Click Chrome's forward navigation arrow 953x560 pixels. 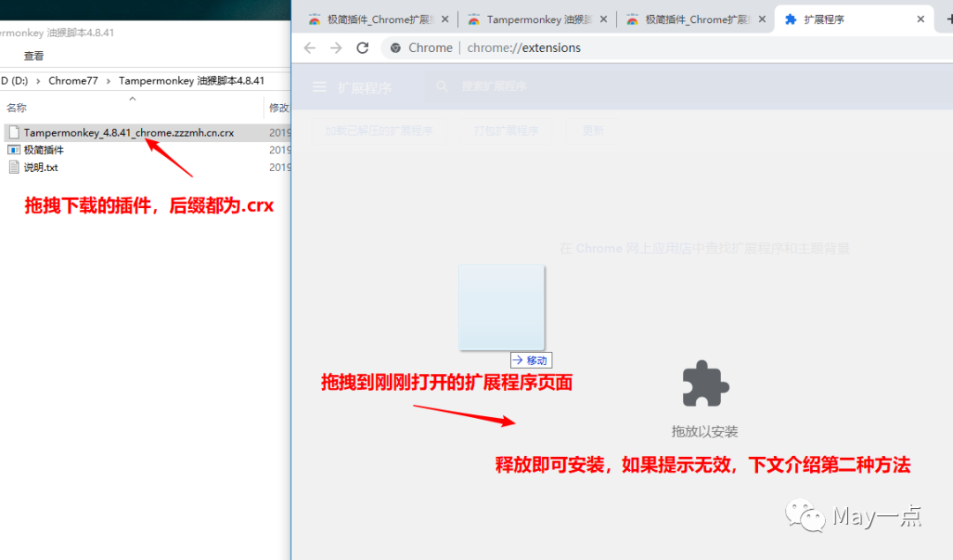(x=336, y=48)
